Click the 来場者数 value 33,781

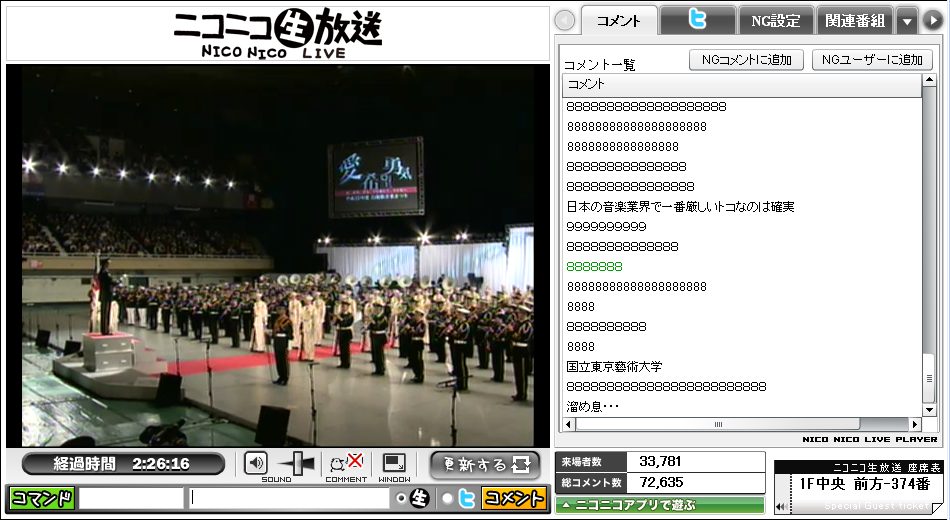click(x=660, y=461)
